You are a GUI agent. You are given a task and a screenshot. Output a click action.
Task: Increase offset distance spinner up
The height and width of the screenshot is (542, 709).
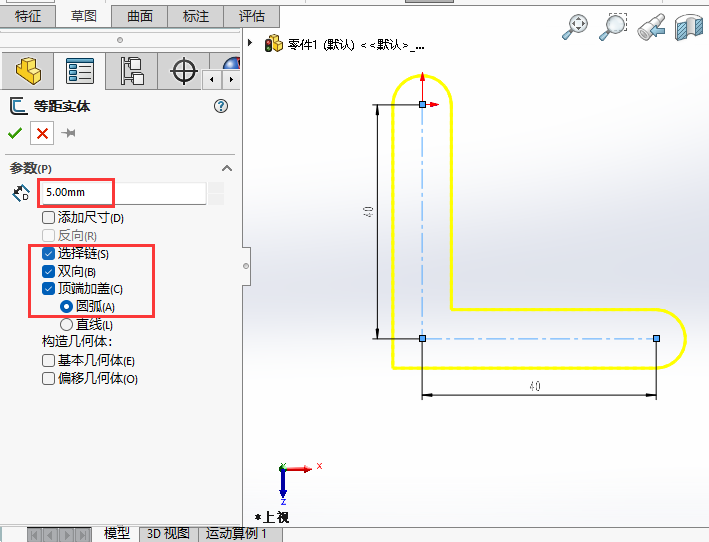216,188
